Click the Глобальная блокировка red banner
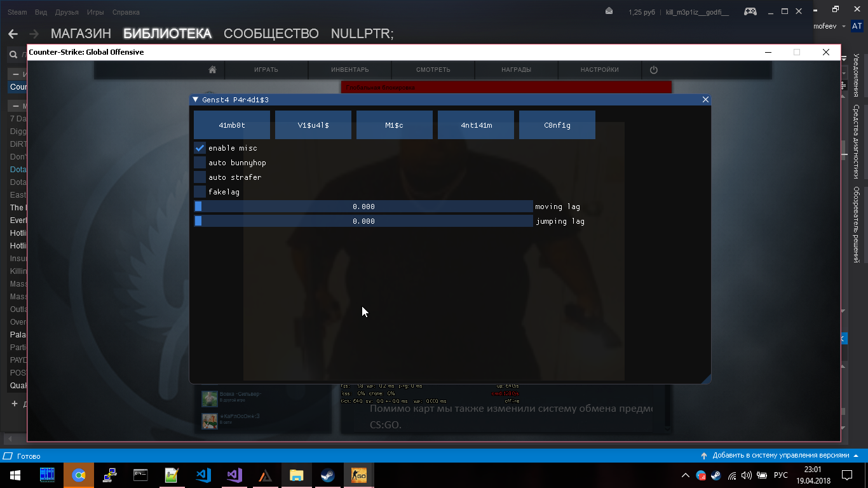Screen dimensions: 868x488 click(x=506, y=87)
